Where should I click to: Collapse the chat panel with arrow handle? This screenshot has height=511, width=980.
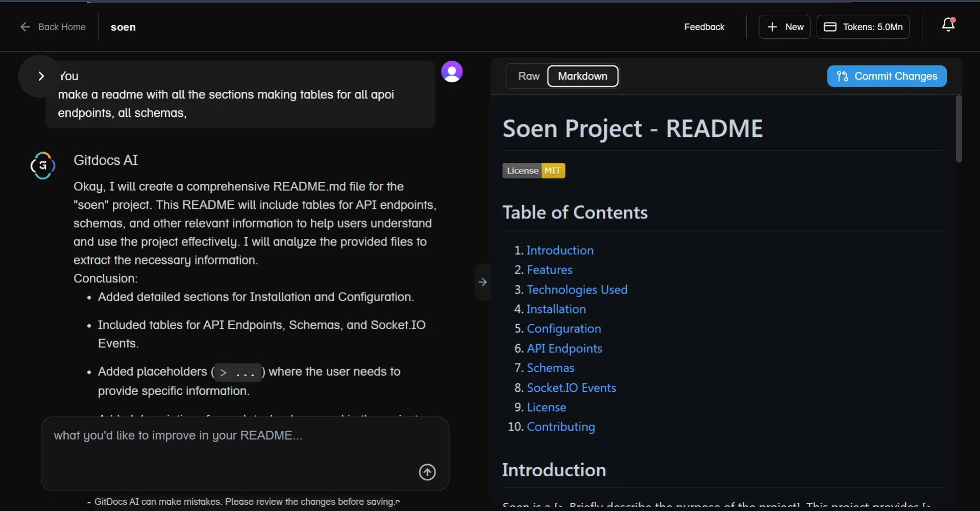(x=482, y=282)
